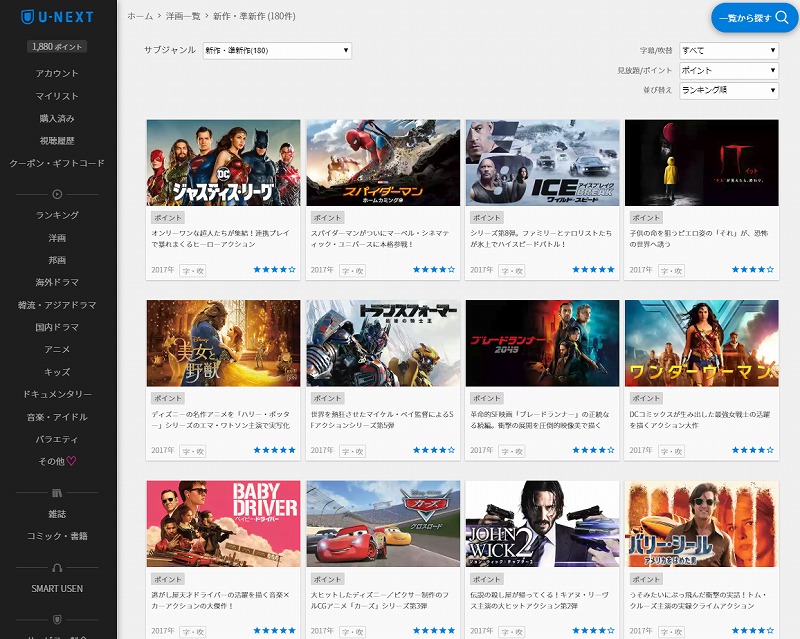Click the U-NEXT logo
Screen dimensions: 800x639
[57, 17]
